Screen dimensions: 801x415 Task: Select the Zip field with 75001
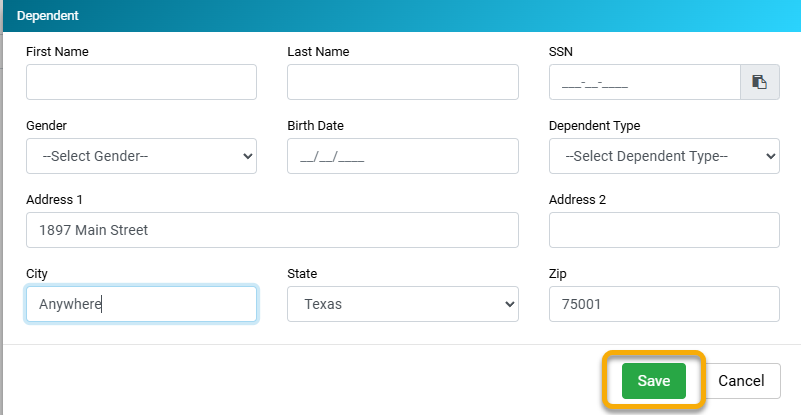point(664,304)
